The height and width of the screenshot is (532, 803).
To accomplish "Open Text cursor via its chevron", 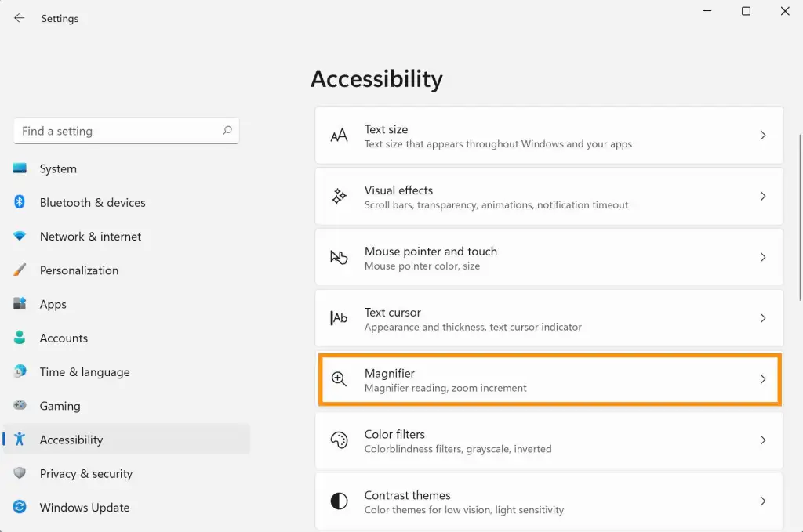I will point(763,318).
